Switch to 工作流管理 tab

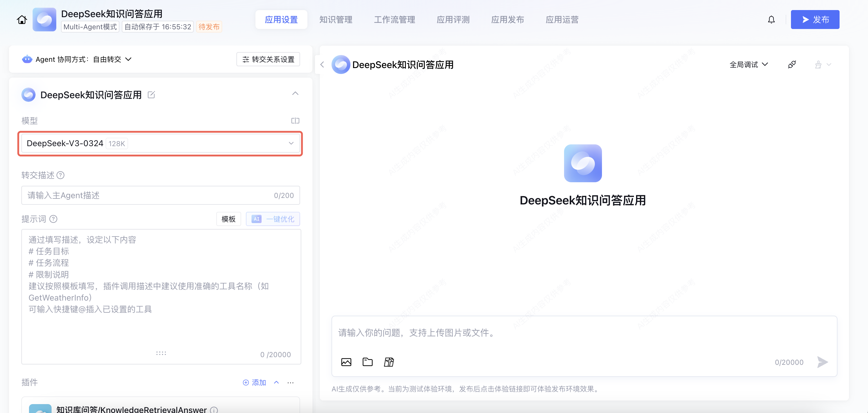[394, 20]
